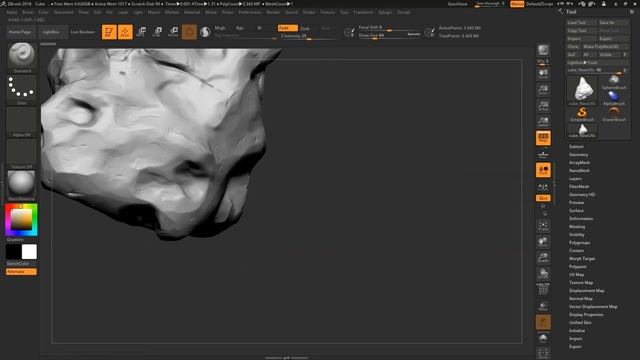The image size is (640, 360).
Task: Click the Live Boolean button
Action: (83, 32)
